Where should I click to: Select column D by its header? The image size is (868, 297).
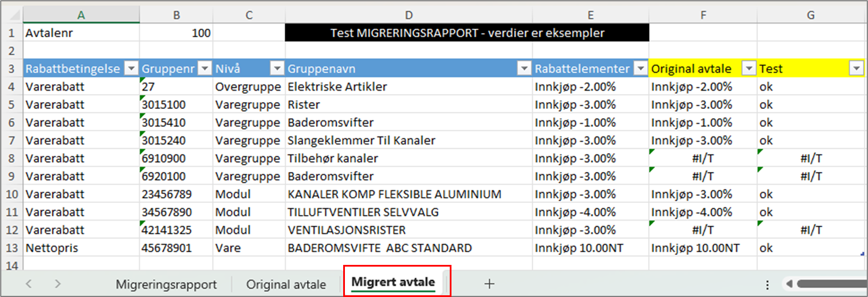pos(409,15)
